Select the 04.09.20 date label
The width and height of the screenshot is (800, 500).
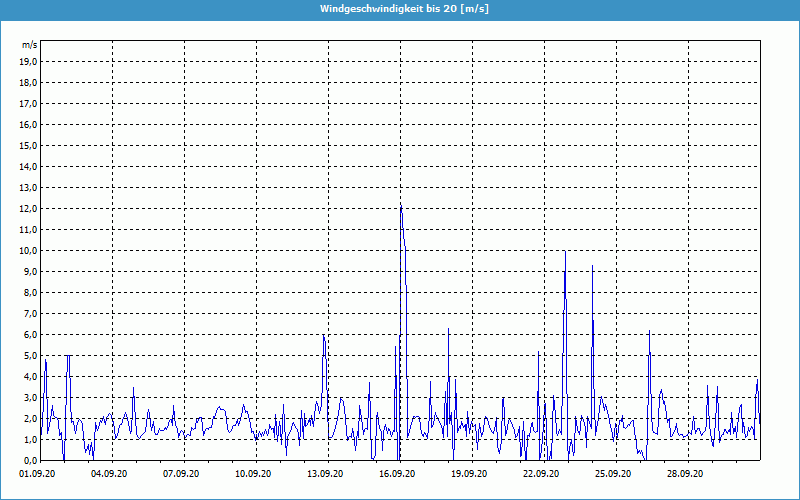point(113,474)
